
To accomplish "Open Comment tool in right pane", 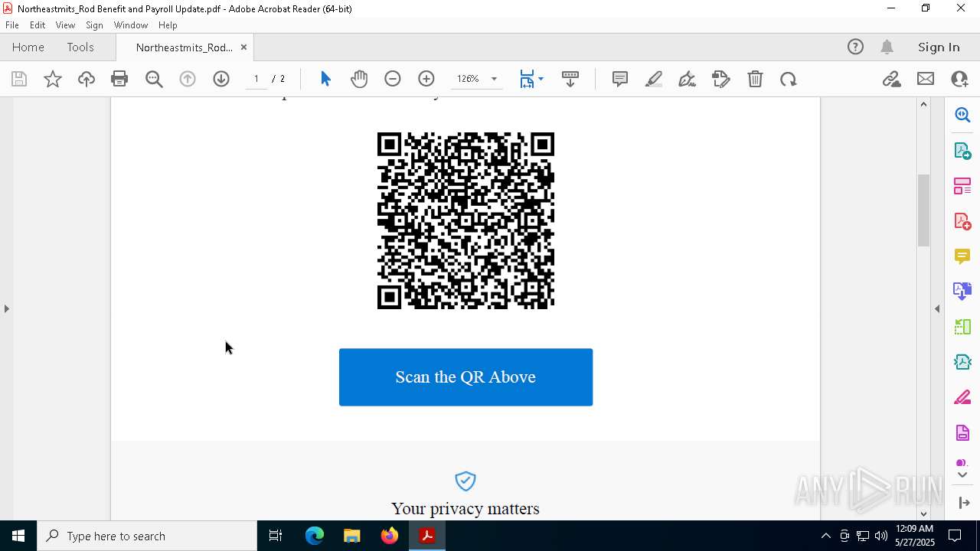I will pyautogui.click(x=962, y=256).
